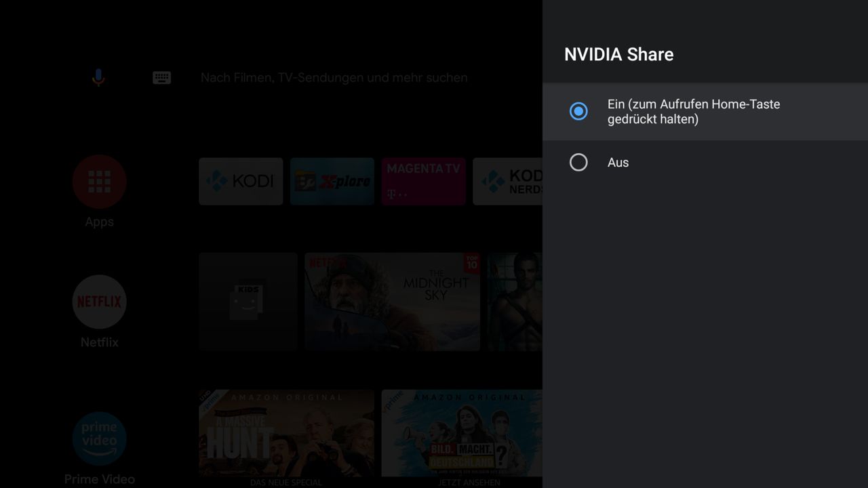
Task: Open the keyboard search icon
Action: point(161,78)
